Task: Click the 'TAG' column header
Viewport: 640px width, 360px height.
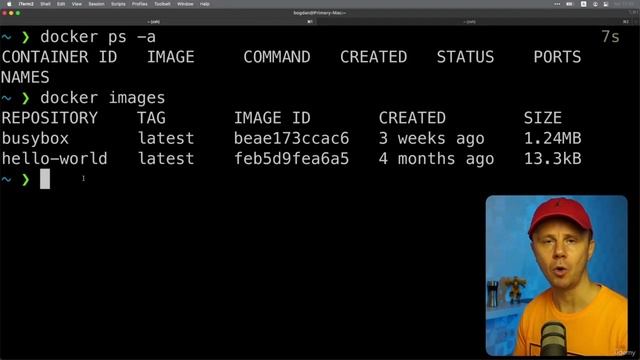Action: click(x=151, y=118)
